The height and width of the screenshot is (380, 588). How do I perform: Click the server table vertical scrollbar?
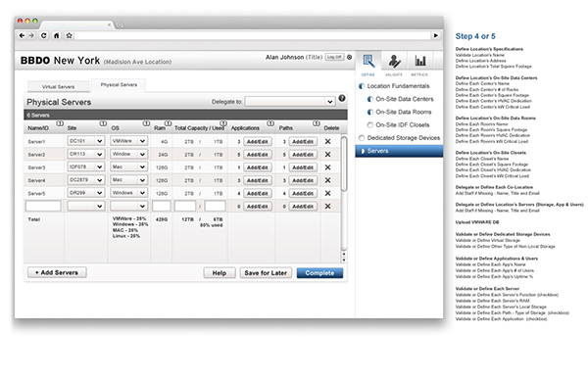pyautogui.click(x=344, y=164)
